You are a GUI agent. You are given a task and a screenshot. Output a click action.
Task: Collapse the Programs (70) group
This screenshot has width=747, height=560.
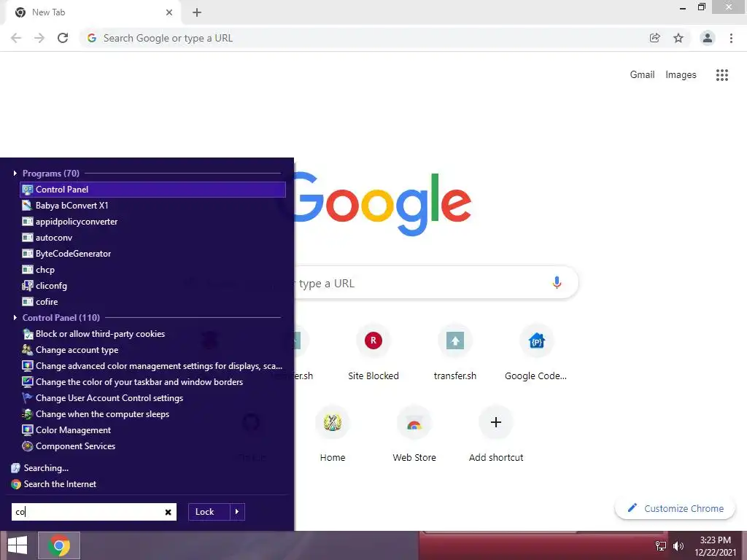pos(15,174)
